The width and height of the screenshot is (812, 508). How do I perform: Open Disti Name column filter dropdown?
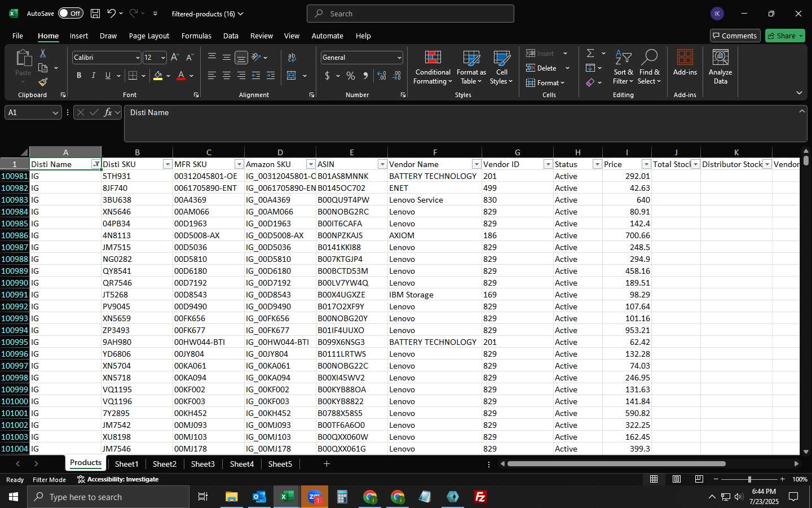pyautogui.click(x=96, y=164)
